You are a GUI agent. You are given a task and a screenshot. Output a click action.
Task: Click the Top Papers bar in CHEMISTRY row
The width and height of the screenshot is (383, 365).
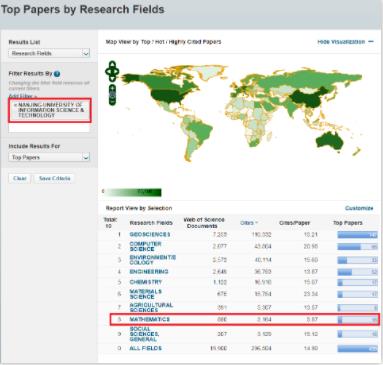pos(357,283)
